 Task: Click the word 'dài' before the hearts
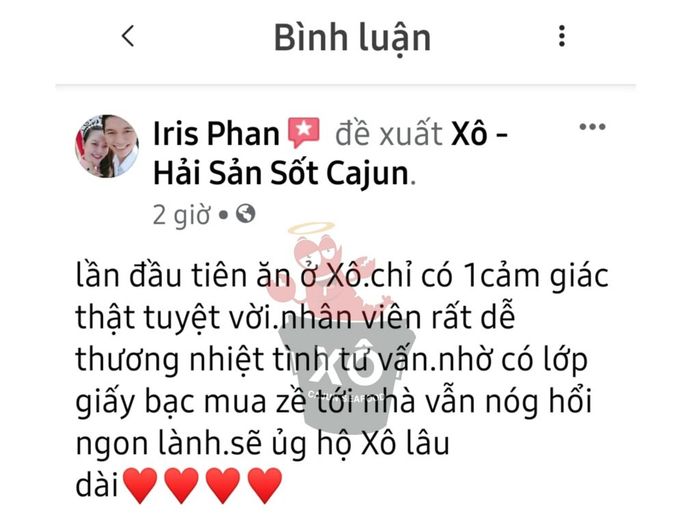point(97,485)
